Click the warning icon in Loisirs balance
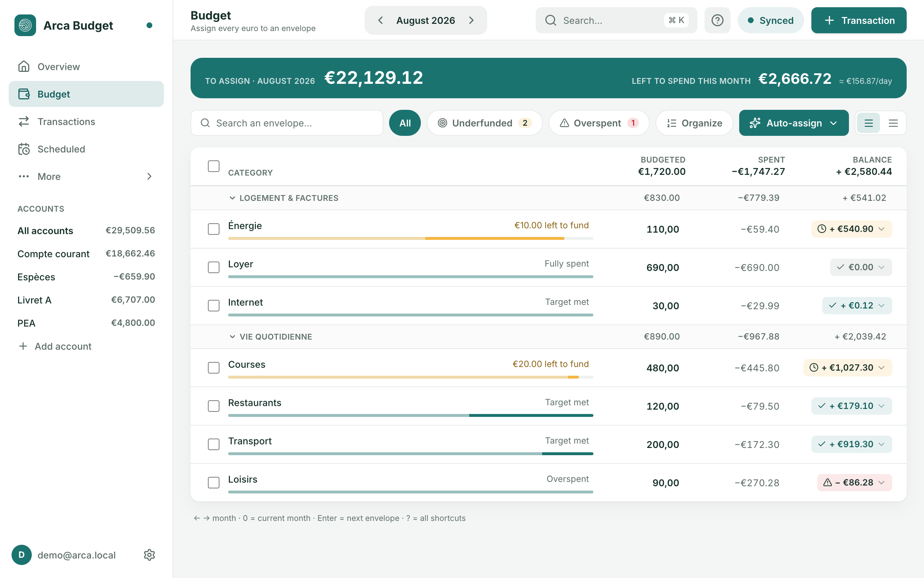924x578 pixels. [827, 482]
